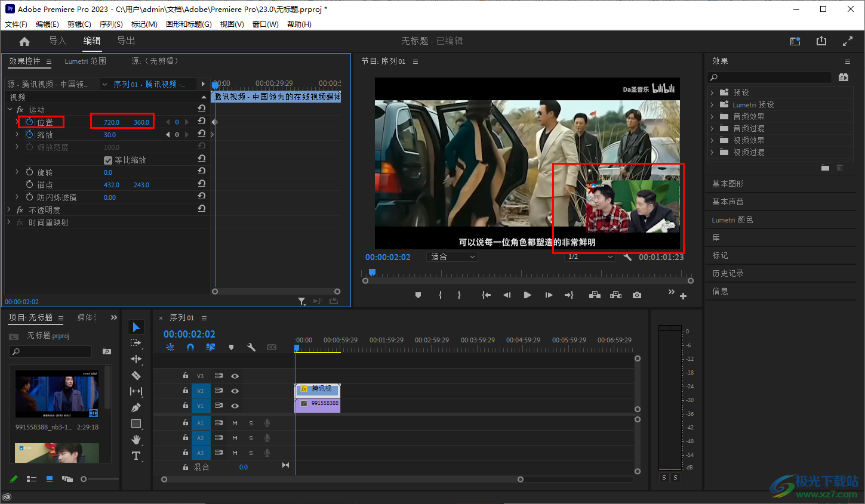Click the Extract button in Program monitor
This screenshot has width=865, height=504.
tap(616, 295)
